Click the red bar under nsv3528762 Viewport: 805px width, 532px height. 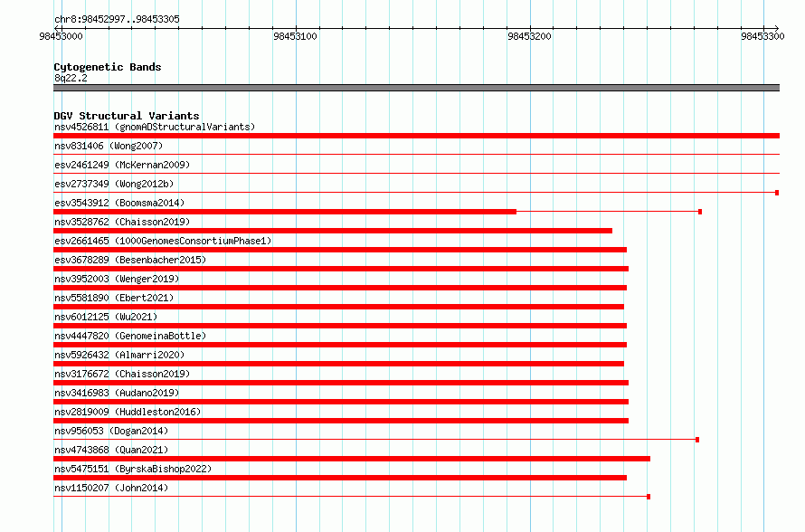coord(333,231)
